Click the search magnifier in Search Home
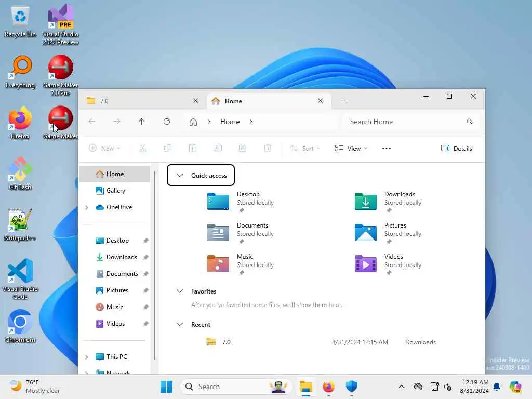The image size is (532, 399). click(469, 122)
